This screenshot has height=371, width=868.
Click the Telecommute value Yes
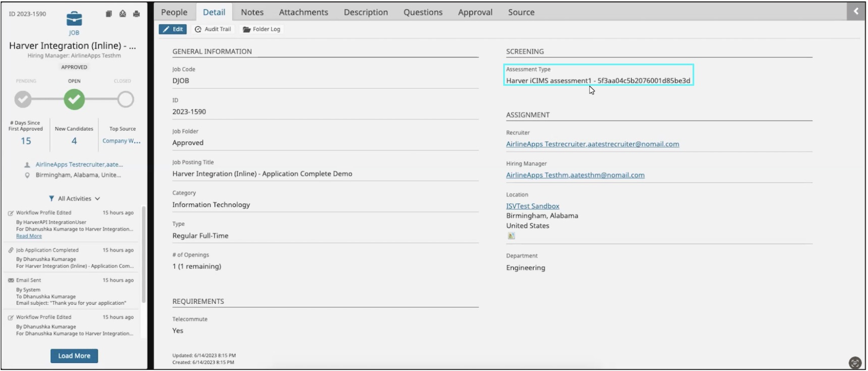tap(178, 331)
